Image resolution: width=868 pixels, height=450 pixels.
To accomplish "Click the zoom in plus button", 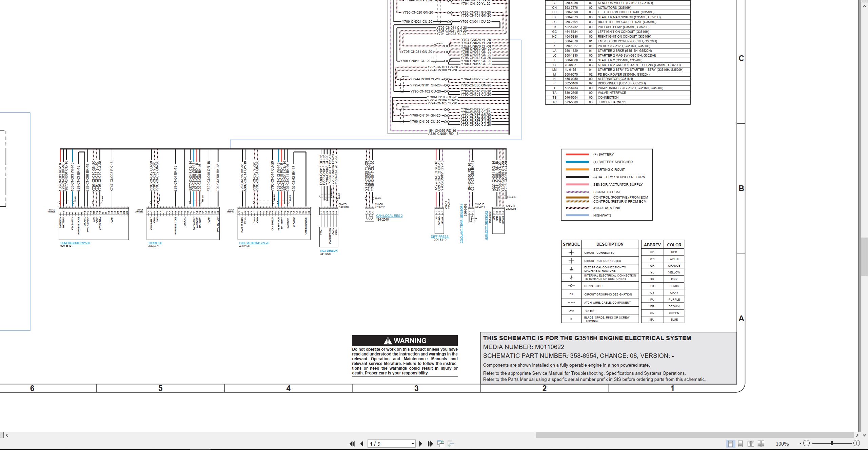I will coord(856,443).
